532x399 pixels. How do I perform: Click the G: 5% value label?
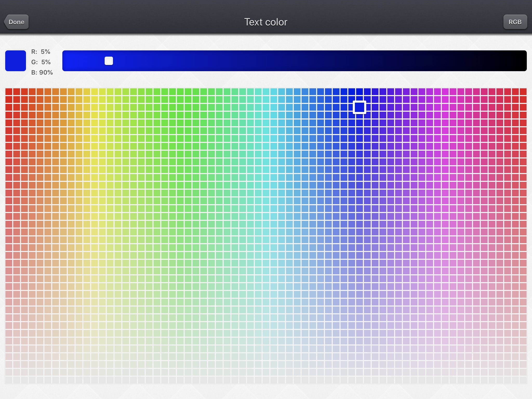tap(41, 62)
